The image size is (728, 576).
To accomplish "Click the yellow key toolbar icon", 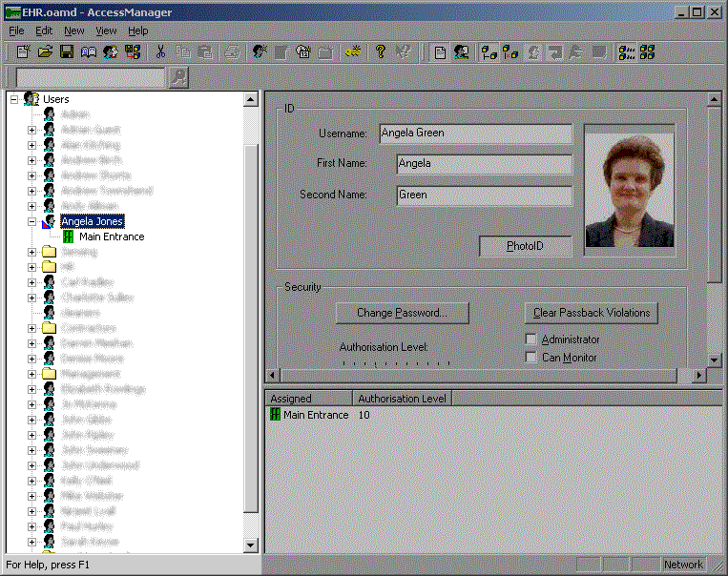I will click(353, 52).
